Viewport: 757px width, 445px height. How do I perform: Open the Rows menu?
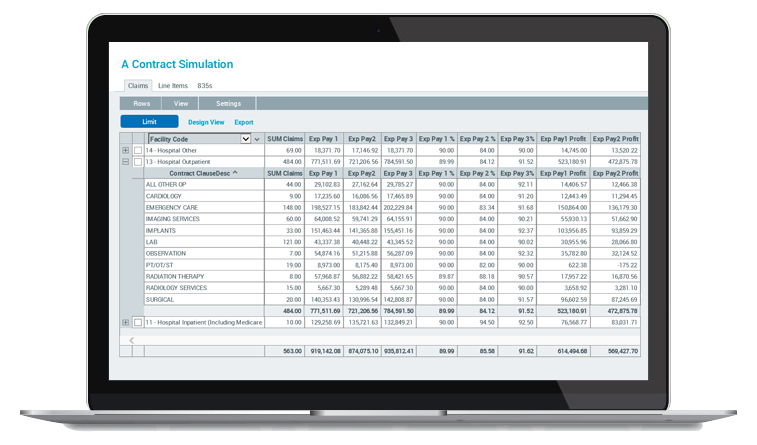[x=141, y=103]
